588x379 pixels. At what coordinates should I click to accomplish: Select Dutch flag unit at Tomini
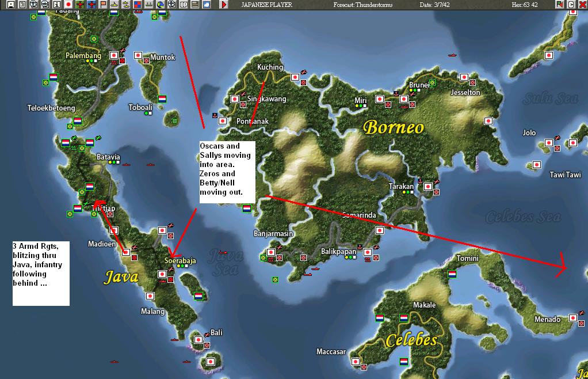click(x=452, y=274)
